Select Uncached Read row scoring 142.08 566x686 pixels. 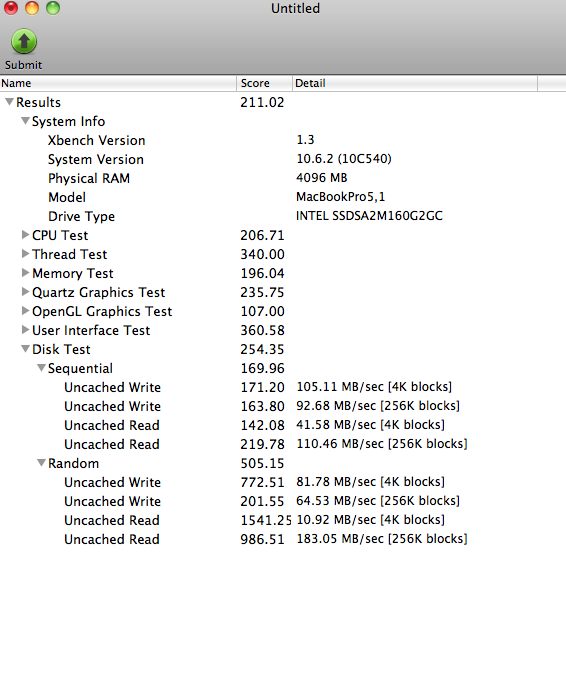tap(283, 425)
